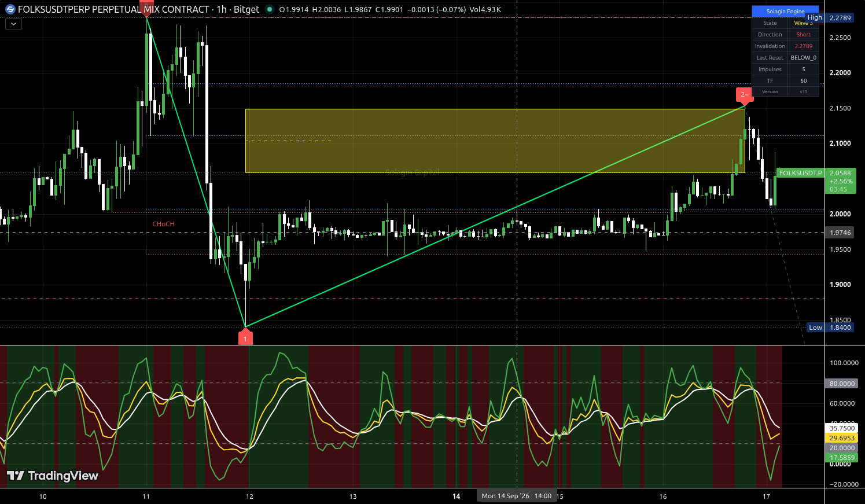Click the Wave 3 state value cell
The height and width of the screenshot is (504, 865).
(803, 23)
